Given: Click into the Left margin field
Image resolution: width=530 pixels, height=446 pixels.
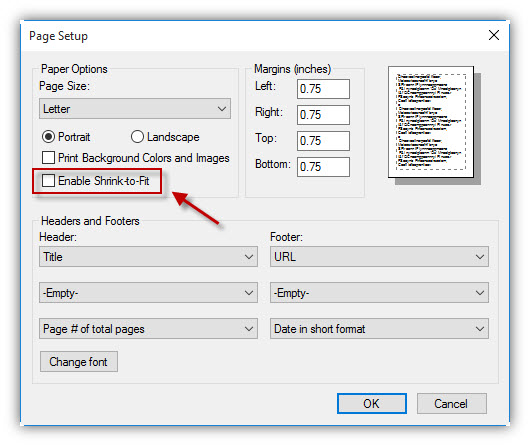Looking at the screenshot, I should (x=323, y=89).
